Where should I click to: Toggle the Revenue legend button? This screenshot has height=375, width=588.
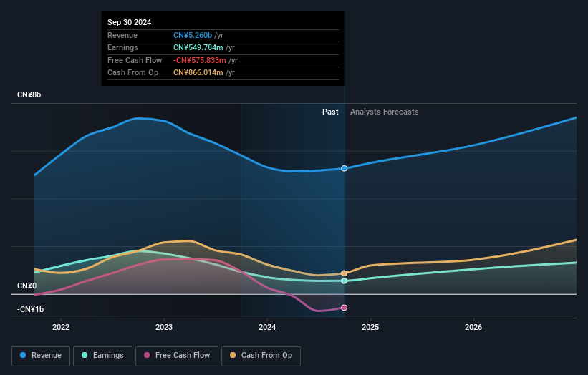click(41, 356)
